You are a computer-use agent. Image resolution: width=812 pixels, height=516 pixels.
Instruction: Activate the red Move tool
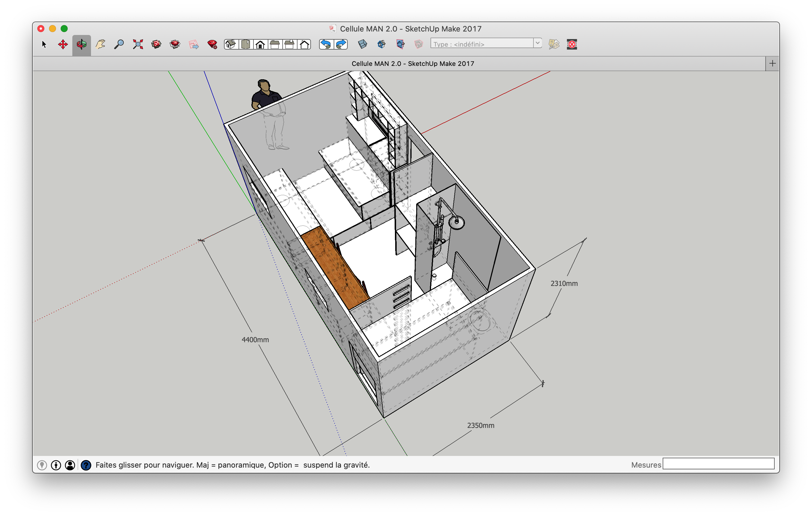[x=63, y=44]
